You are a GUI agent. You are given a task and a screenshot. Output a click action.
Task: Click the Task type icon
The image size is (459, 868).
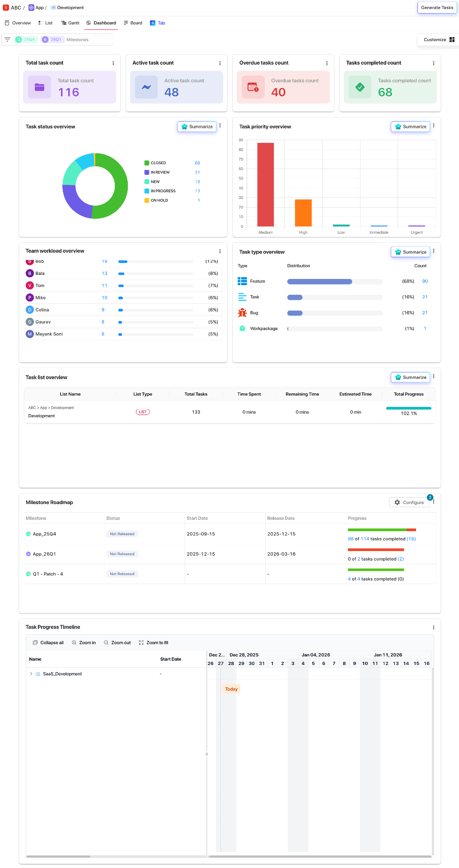point(243,297)
